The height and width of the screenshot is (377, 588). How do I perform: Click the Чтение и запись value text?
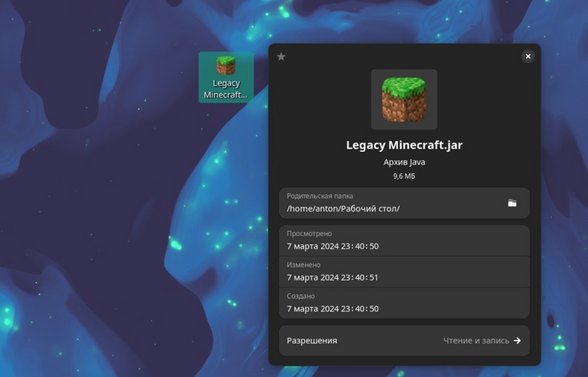(x=476, y=341)
